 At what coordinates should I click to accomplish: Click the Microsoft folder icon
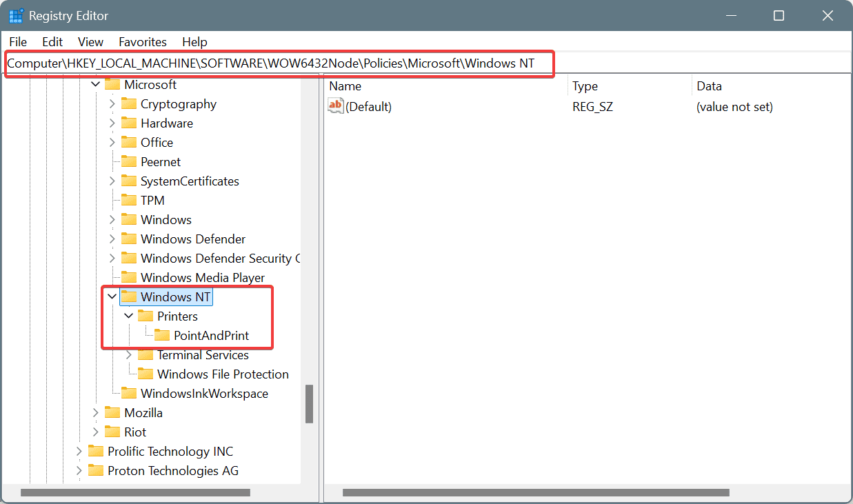(112, 84)
